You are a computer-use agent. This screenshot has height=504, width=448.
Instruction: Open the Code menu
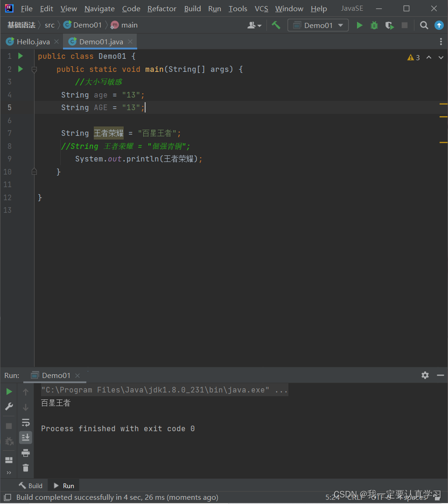[x=131, y=9]
